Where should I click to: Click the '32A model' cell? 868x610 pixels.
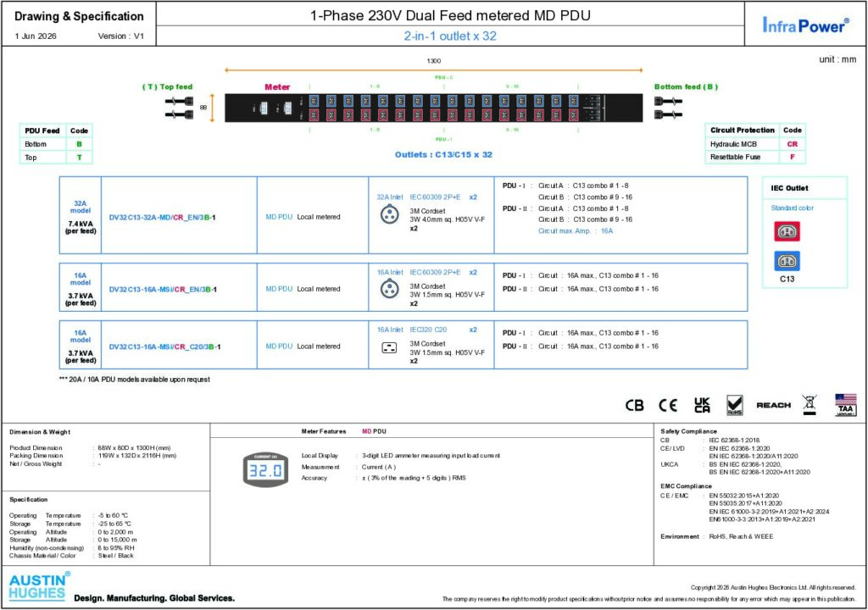(81, 207)
